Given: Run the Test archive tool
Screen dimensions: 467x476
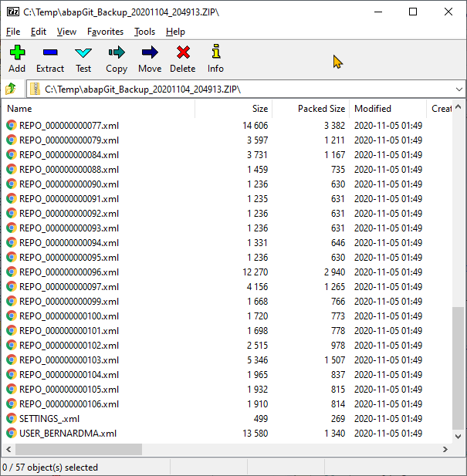Looking at the screenshot, I should pyautogui.click(x=83, y=52).
